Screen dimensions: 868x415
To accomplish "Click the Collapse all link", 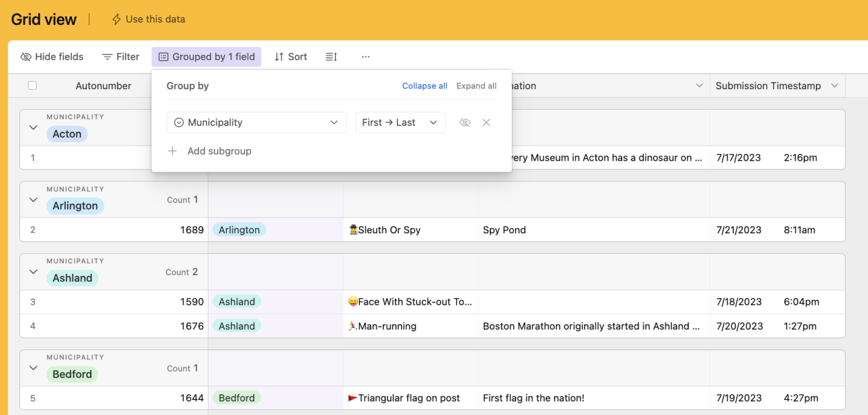I will pyautogui.click(x=425, y=86).
